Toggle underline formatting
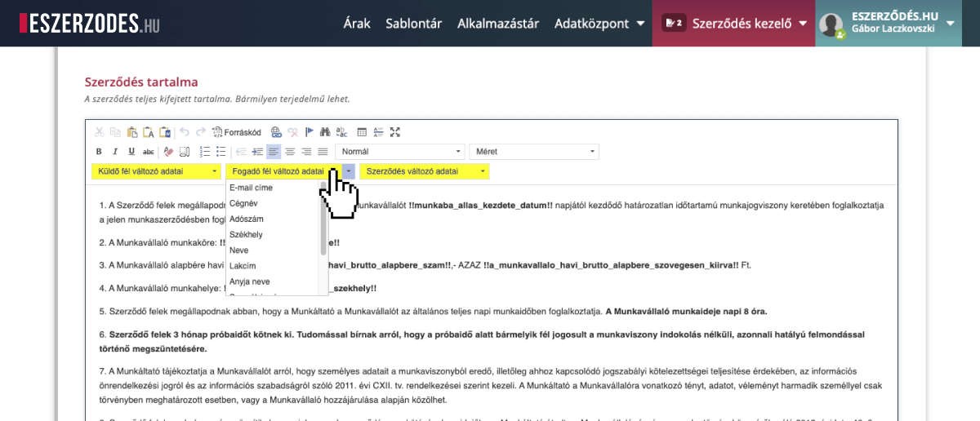 [x=131, y=152]
